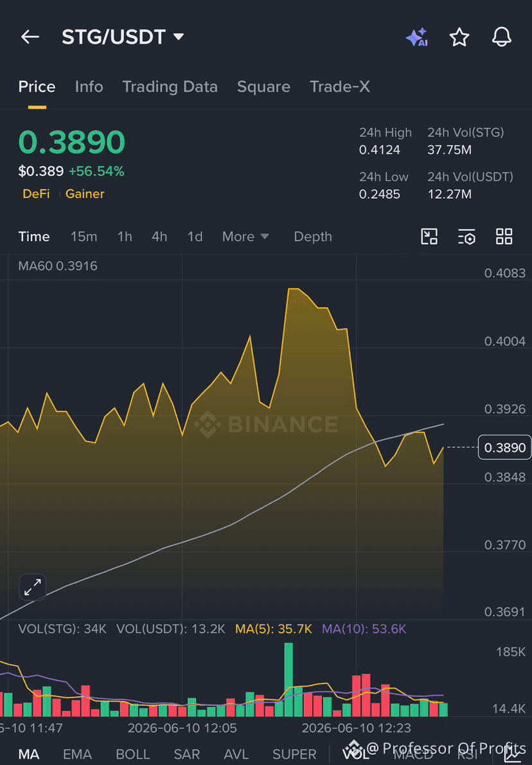Click the VOL(STG): 34K label
This screenshot has height=765, width=532.
click(62, 629)
